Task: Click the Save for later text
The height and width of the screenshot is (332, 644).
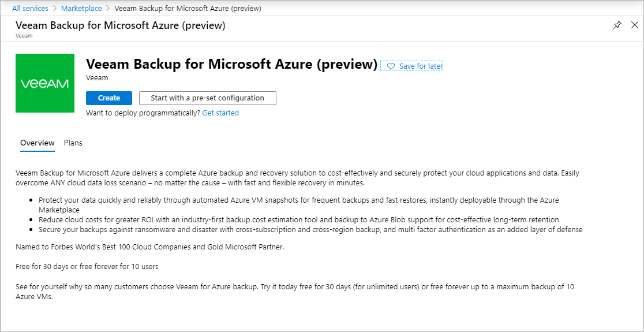Action: tap(421, 66)
